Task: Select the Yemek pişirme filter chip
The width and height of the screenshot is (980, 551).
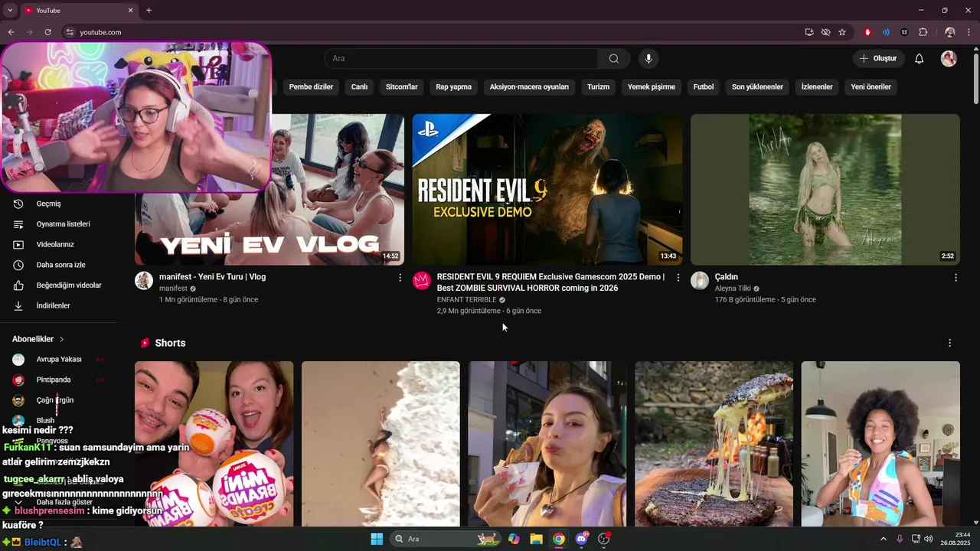Action: [652, 86]
